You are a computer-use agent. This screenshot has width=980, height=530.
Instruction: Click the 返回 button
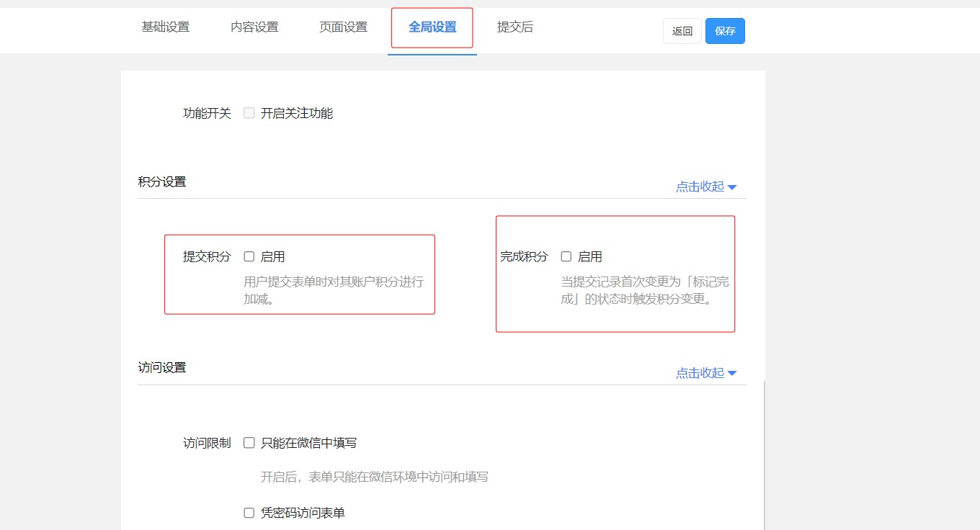682,31
